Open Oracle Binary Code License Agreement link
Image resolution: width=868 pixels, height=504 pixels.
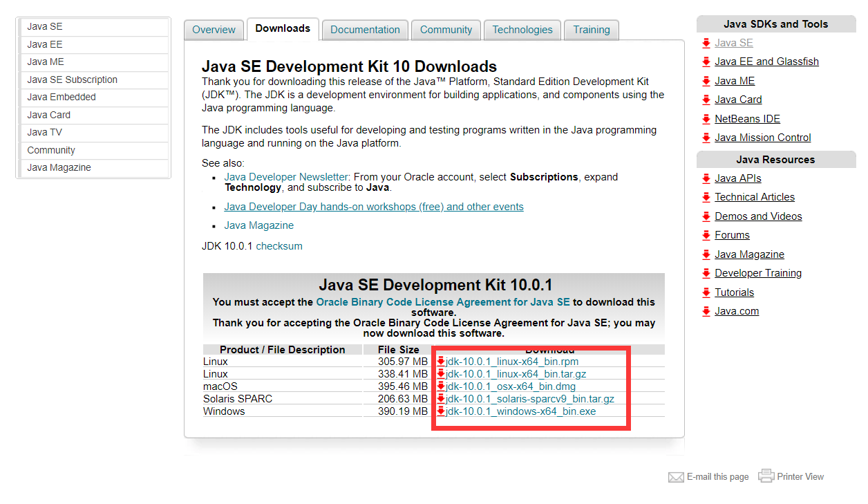(443, 302)
